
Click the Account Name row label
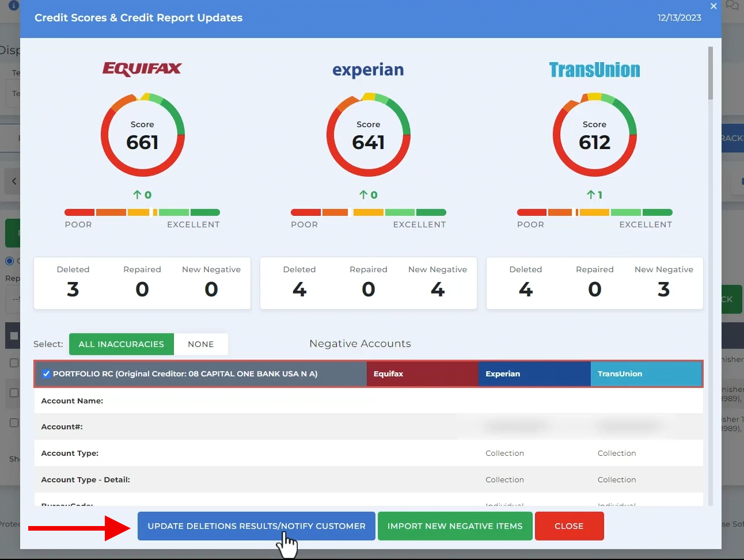pyautogui.click(x=72, y=401)
